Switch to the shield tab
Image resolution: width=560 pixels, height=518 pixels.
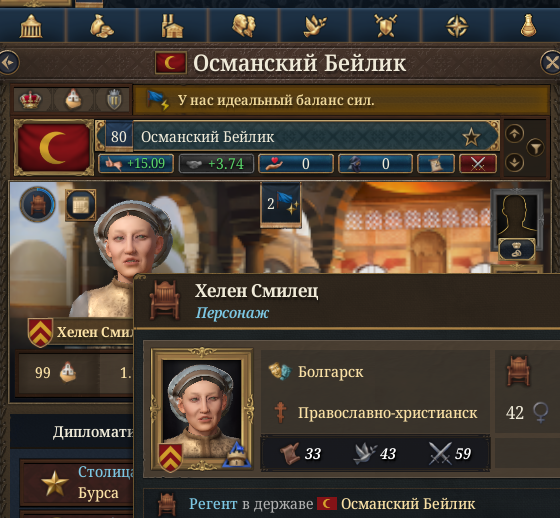click(114, 100)
